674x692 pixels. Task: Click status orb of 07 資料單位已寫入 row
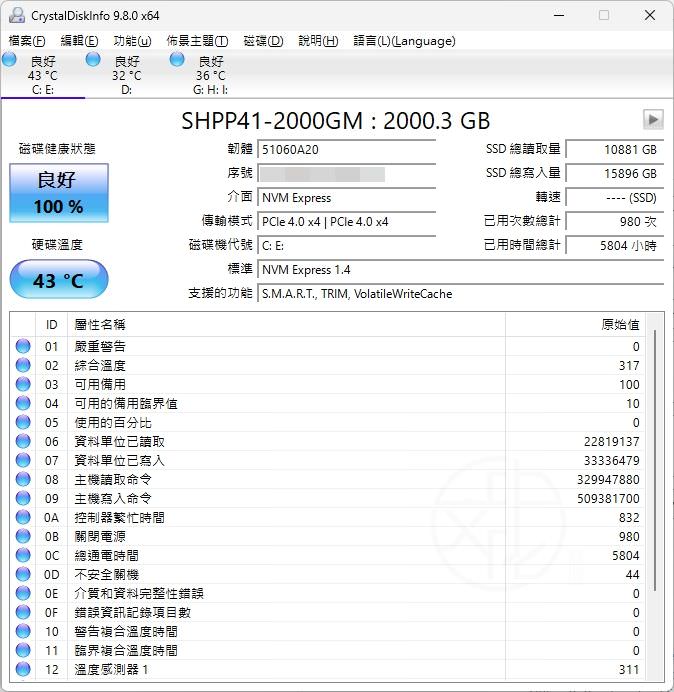point(23,460)
